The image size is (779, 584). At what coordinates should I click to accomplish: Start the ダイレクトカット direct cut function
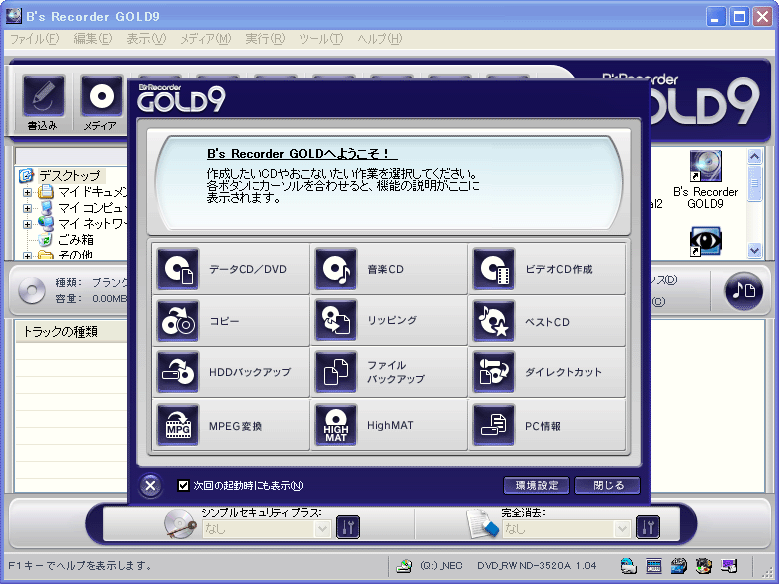click(547, 372)
